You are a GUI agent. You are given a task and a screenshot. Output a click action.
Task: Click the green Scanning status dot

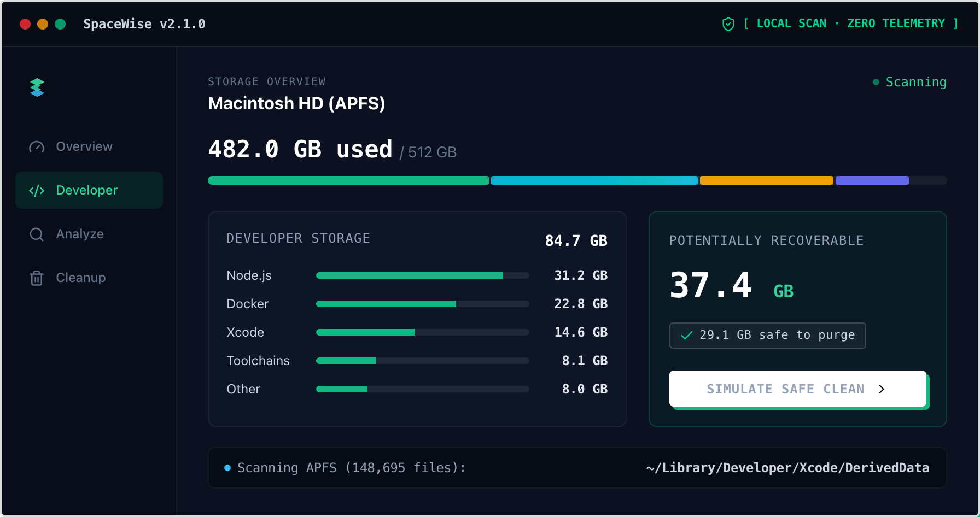[x=876, y=82]
